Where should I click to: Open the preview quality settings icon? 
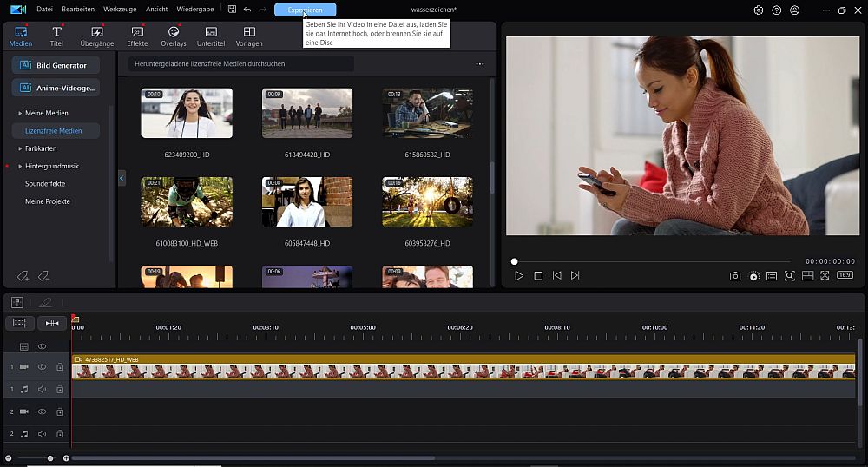click(754, 276)
